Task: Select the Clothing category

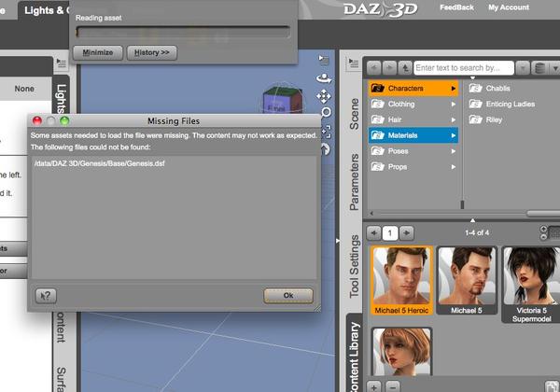Action: click(x=413, y=104)
